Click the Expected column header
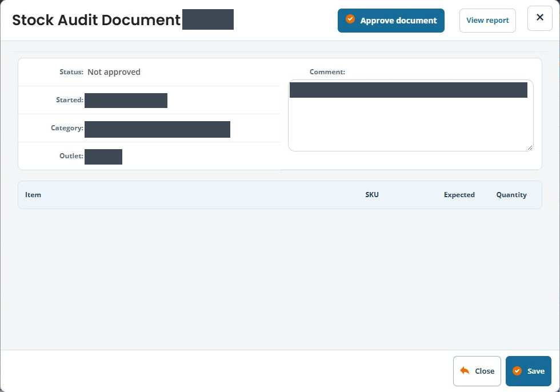 coord(459,195)
